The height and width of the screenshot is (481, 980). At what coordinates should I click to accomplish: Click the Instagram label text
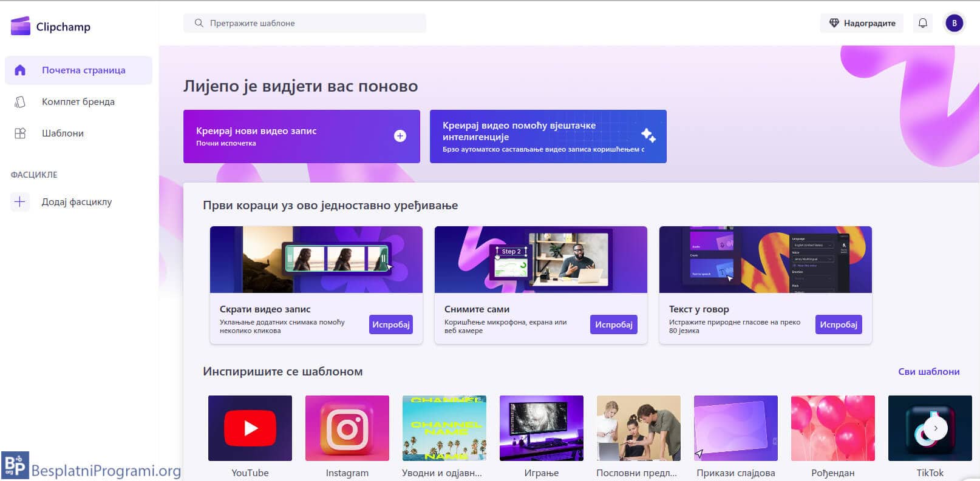(347, 473)
